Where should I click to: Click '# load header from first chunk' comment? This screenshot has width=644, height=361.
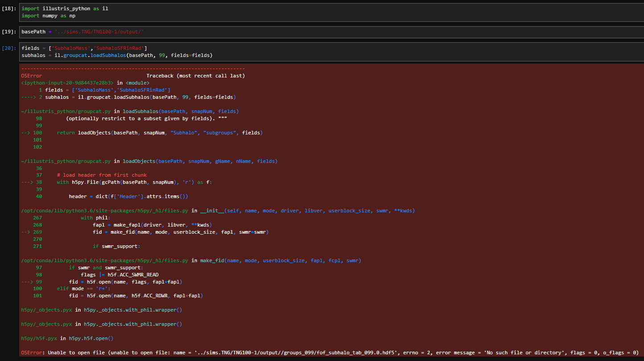tap(102, 175)
